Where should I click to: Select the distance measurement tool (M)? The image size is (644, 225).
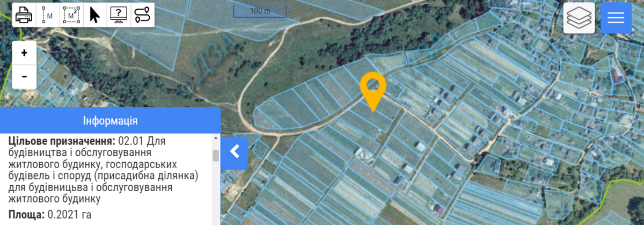(47, 15)
